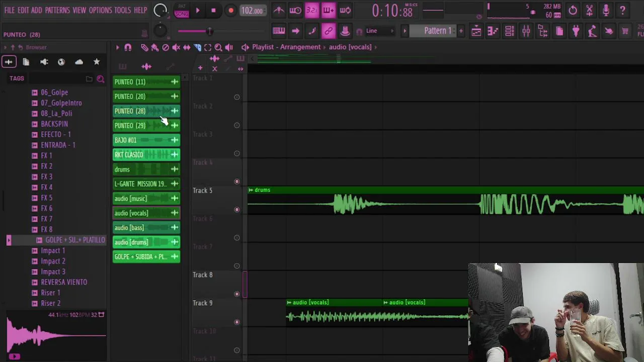The height and width of the screenshot is (362, 644).
Task: Select the Slice tool in Playlist
Action: (197, 47)
